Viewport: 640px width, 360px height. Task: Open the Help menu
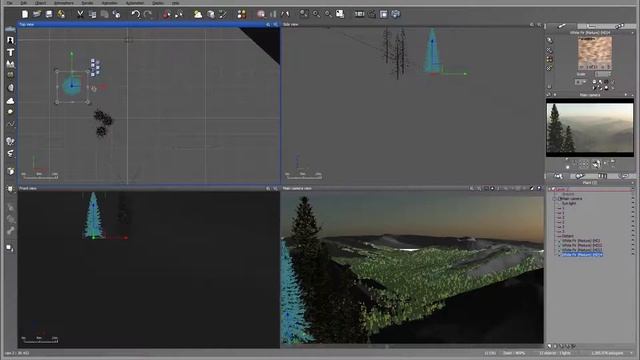tap(176, 2)
